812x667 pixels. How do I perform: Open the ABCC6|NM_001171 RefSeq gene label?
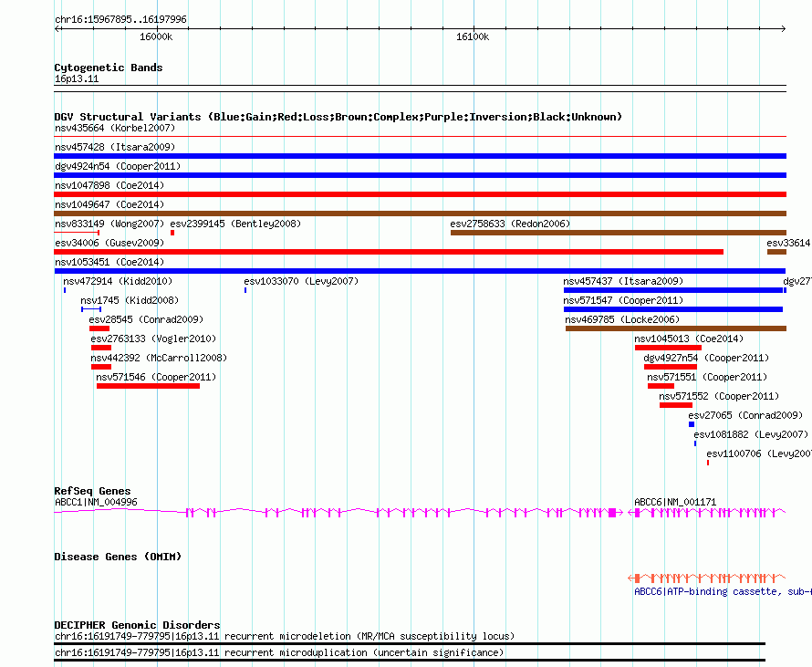tap(675, 503)
